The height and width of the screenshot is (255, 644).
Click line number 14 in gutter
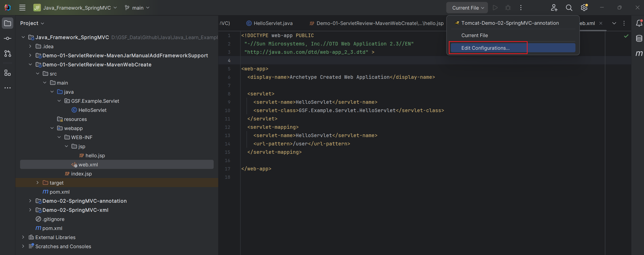[x=227, y=144]
